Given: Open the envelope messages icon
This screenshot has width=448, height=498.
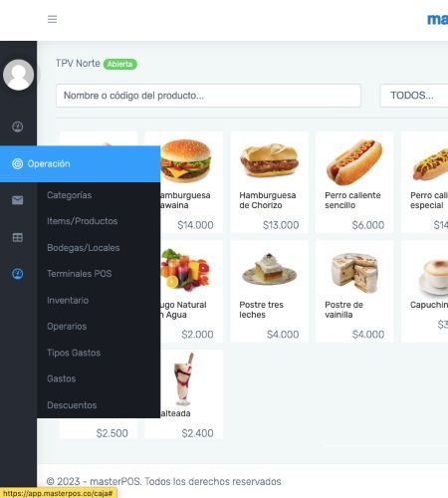Looking at the screenshot, I should pyautogui.click(x=18, y=200).
